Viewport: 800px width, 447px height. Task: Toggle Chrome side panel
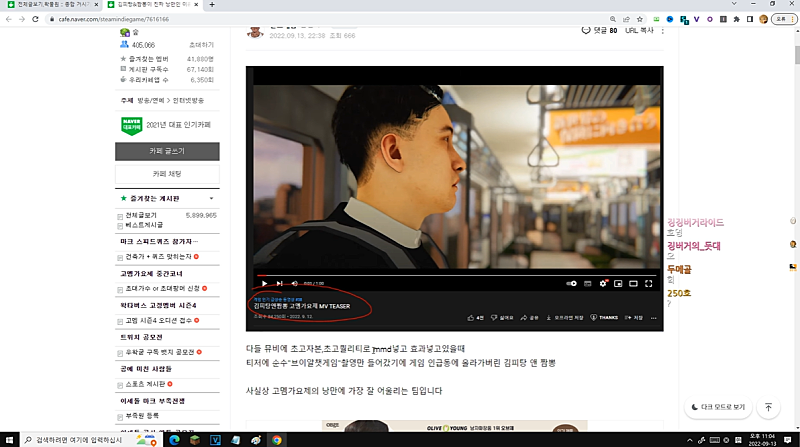pyautogui.click(x=750, y=19)
